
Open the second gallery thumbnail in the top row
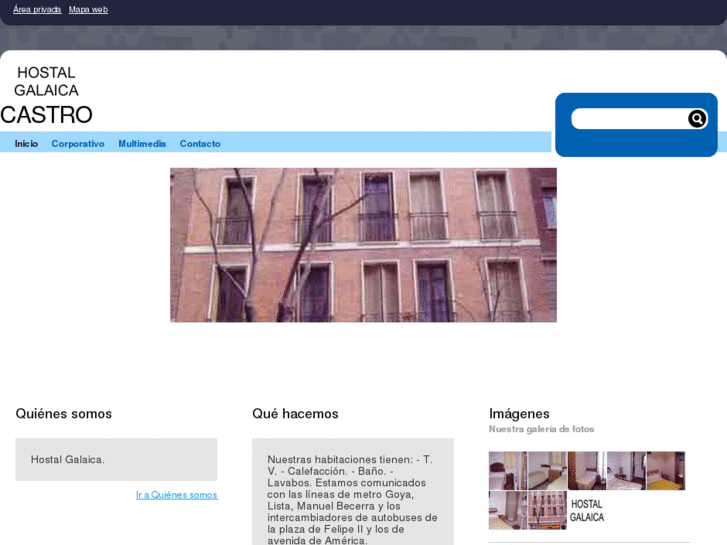pyautogui.click(x=548, y=471)
